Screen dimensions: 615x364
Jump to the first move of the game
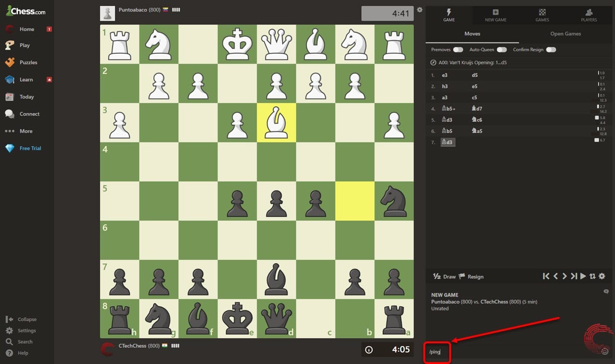pos(546,276)
